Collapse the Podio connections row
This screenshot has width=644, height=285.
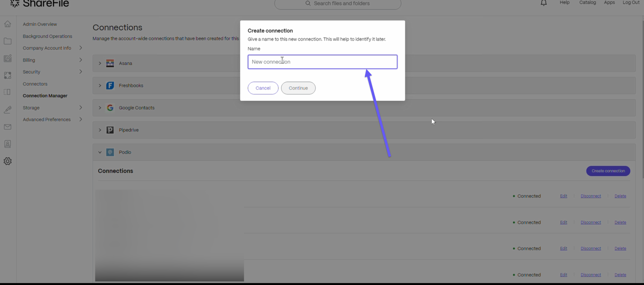(100, 152)
